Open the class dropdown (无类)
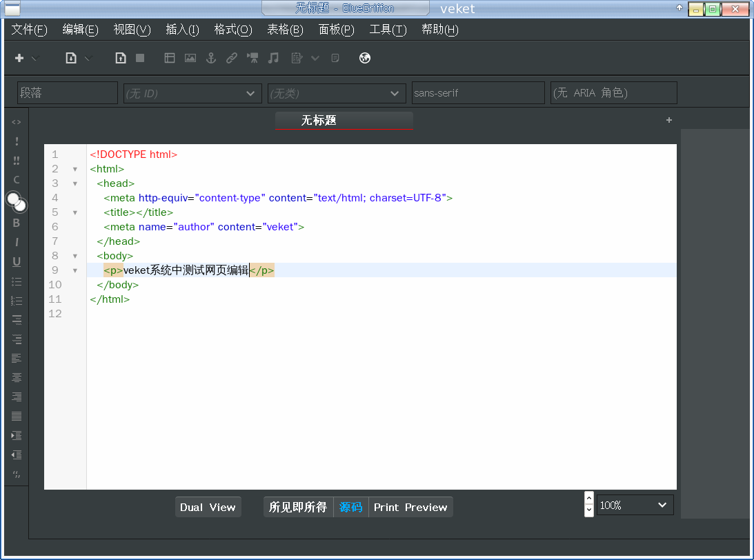The image size is (754, 560). click(336, 93)
